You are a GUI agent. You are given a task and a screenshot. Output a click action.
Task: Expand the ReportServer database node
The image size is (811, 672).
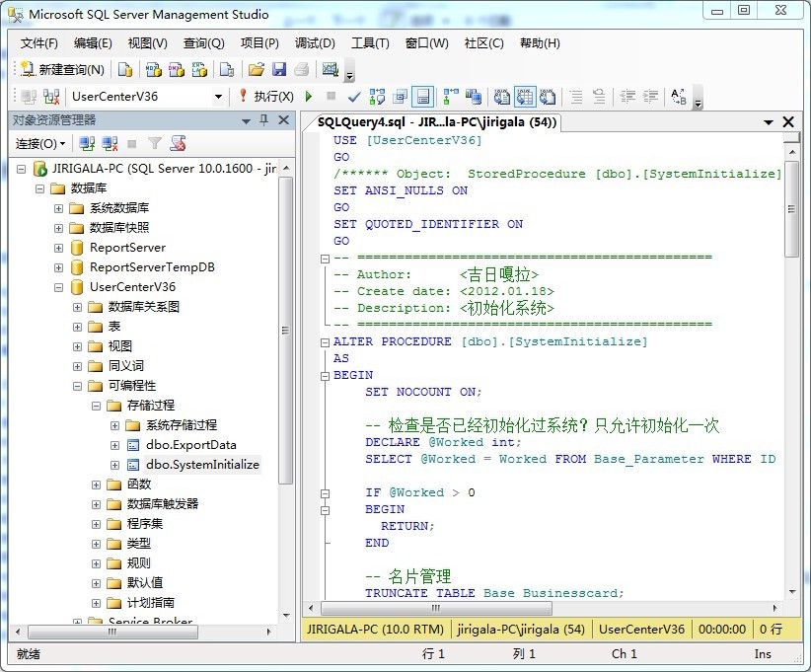[58, 248]
